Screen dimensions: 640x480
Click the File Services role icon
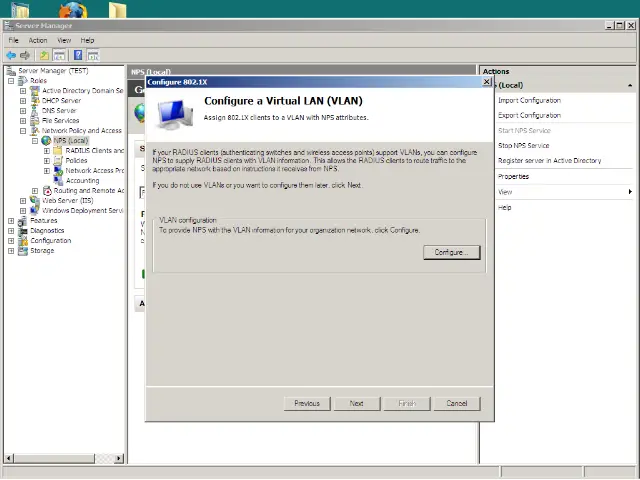[x=35, y=120]
